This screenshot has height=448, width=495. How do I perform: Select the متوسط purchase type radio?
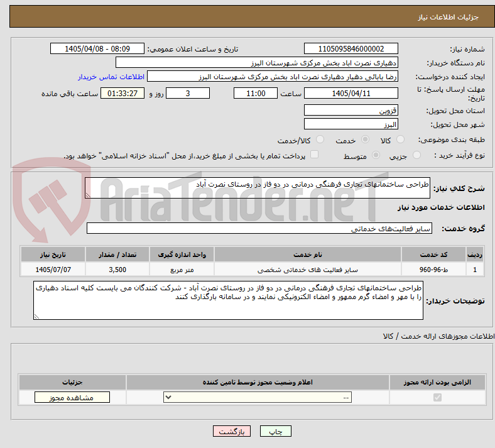tap(376, 155)
